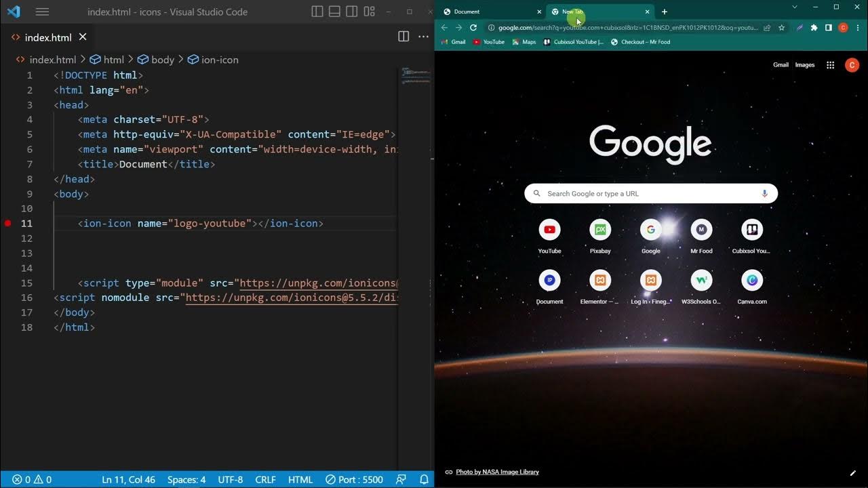
Task: Open feedback icon in status bar
Action: [401, 479]
